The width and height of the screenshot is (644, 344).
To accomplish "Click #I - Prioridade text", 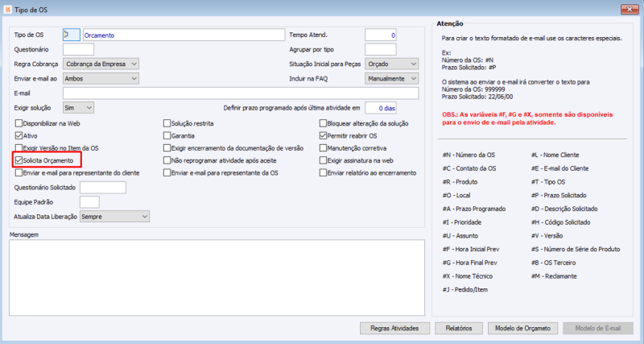I will (461, 222).
